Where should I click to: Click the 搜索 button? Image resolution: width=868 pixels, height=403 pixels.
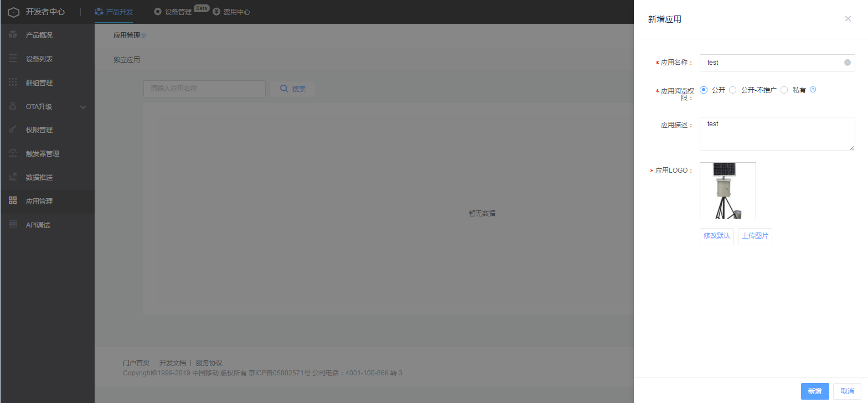292,89
